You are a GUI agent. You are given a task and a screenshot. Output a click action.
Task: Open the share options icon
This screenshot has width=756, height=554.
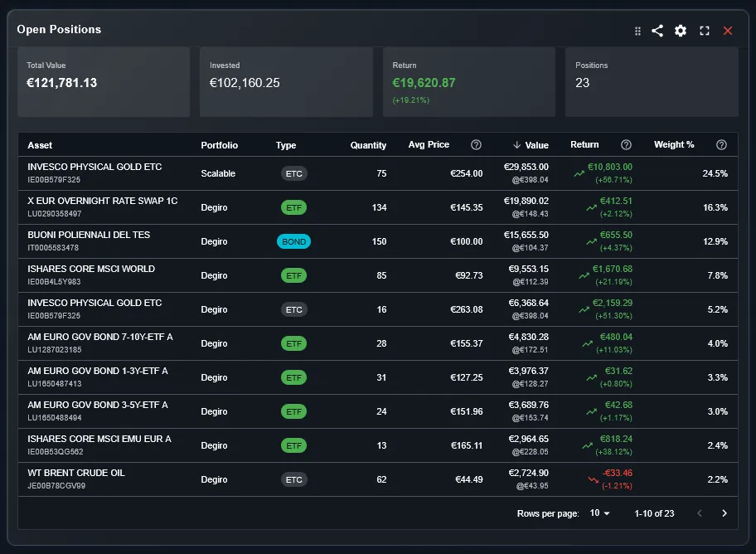point(657,31)
